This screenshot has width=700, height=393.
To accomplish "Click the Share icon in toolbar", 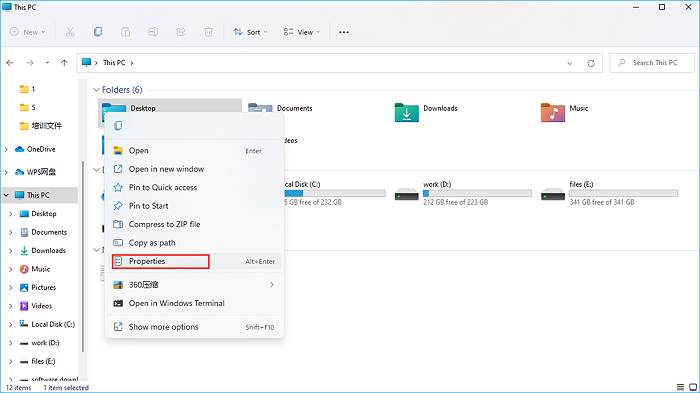I will coord(181,32).
